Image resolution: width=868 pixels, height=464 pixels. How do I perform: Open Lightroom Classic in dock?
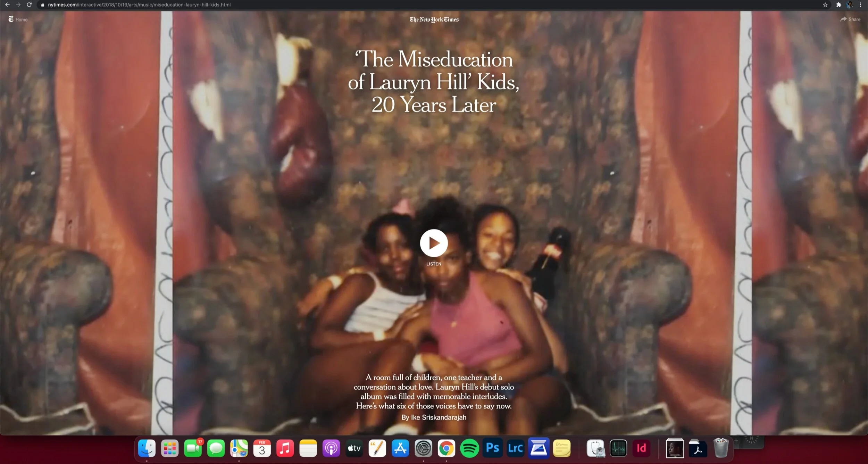click(x=515, y=448)
